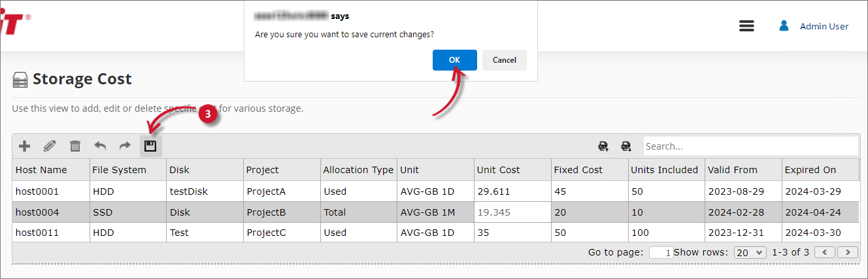
Task: Click the CSV export icon with down arrow
Action: [x=626, y=146]
